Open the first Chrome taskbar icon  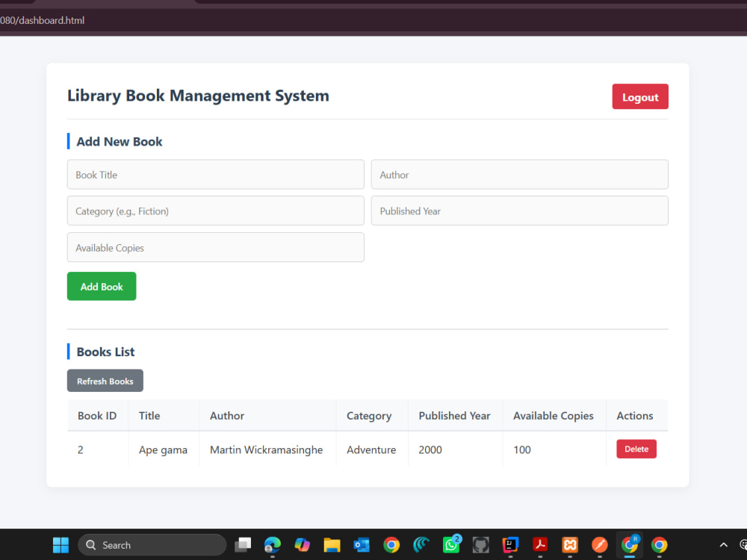(x=391, y=544)
